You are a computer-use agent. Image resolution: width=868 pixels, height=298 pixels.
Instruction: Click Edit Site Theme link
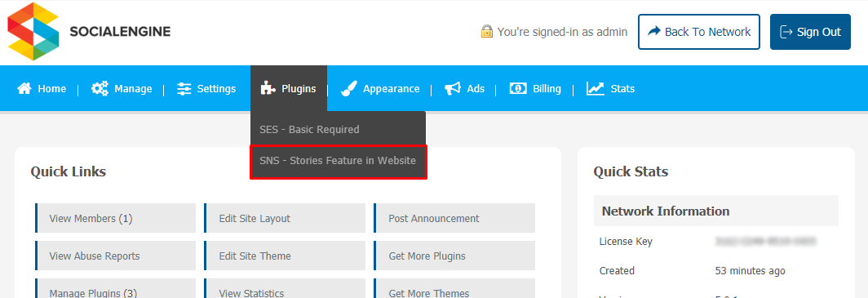click(285, 256)
